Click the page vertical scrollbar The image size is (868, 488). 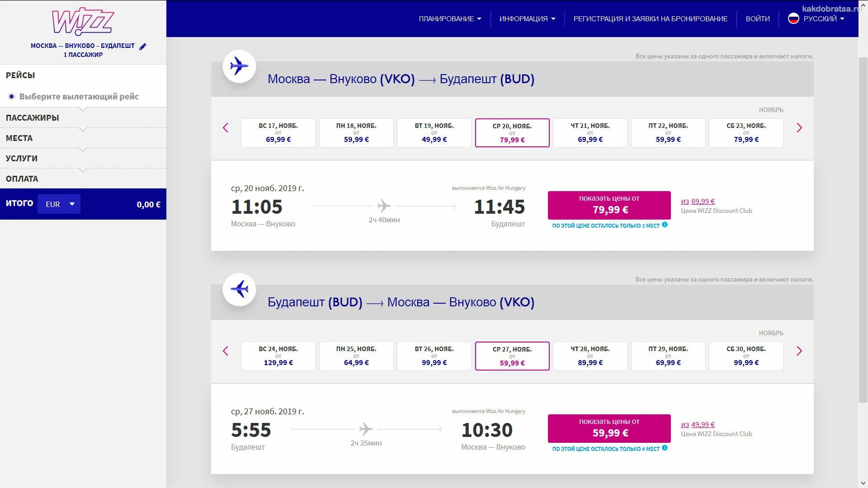pos(863,230)
